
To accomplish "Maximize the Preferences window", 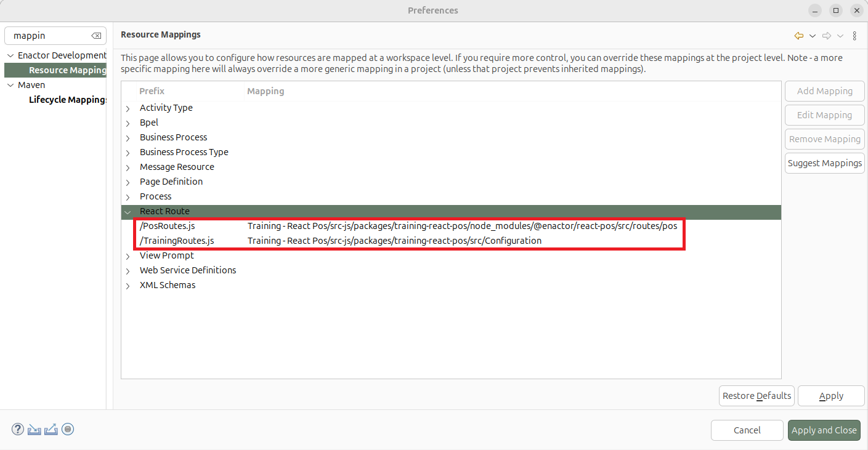I will point(835,10).
